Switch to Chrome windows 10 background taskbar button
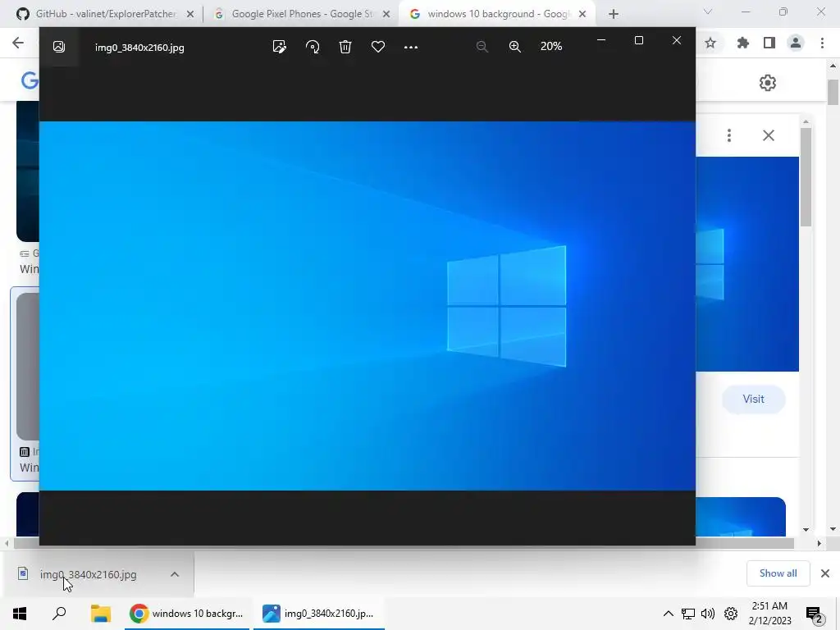This screenshot has height=630, width=840. [187, 614]
